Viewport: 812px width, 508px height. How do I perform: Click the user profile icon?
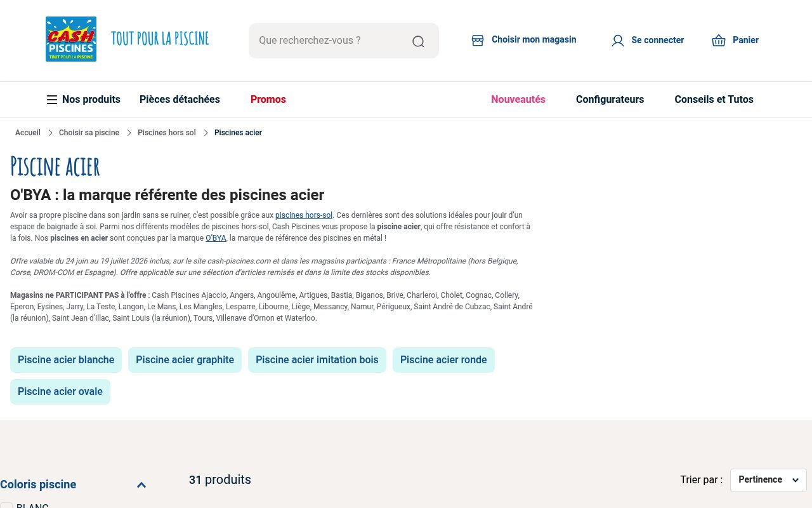(617, 41)
